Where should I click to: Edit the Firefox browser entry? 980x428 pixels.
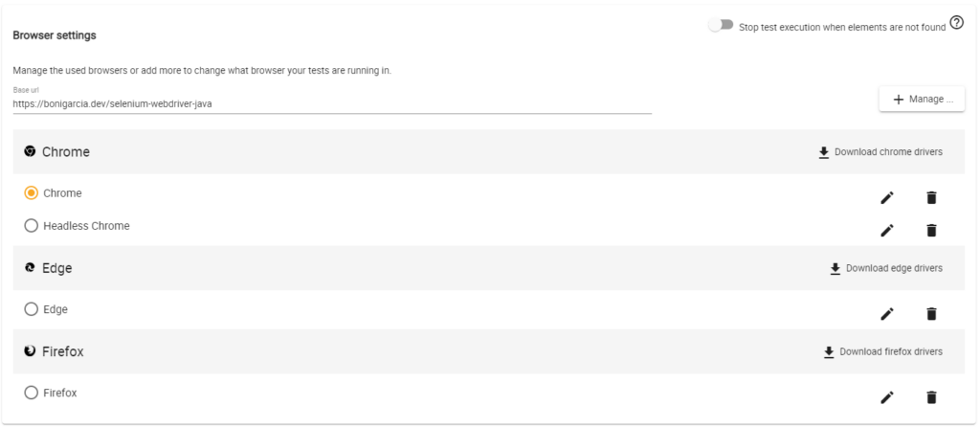[x=887, y=397]
